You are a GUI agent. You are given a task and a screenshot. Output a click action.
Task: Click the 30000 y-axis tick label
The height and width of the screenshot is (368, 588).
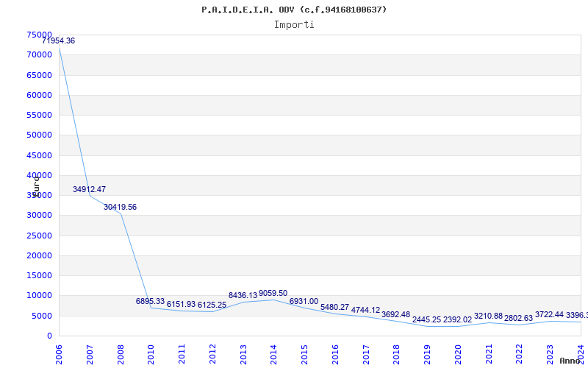(40, 215)
